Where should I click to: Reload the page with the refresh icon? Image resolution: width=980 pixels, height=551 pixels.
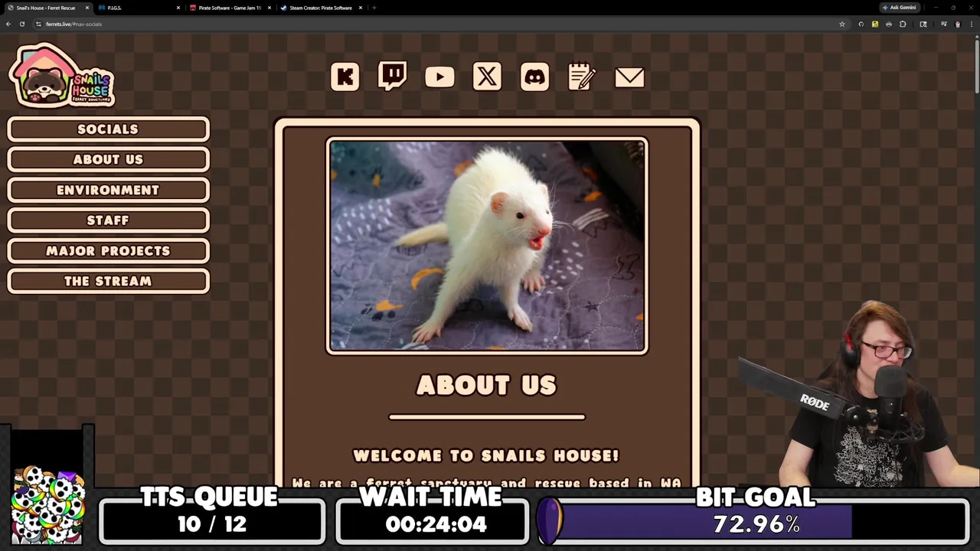point(22,24)
